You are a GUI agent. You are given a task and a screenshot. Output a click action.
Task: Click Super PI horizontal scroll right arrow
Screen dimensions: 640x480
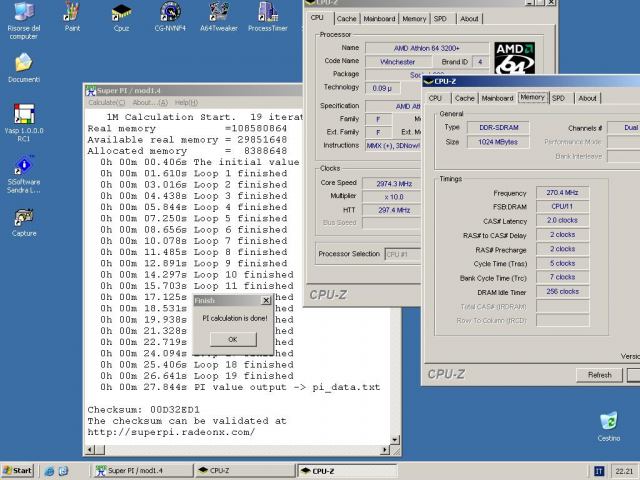pos(384,450)
